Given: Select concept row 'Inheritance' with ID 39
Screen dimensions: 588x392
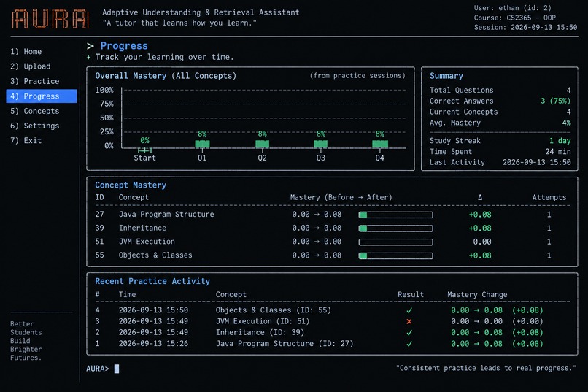Looking at the screenshot, I should (x=332, y=228).
